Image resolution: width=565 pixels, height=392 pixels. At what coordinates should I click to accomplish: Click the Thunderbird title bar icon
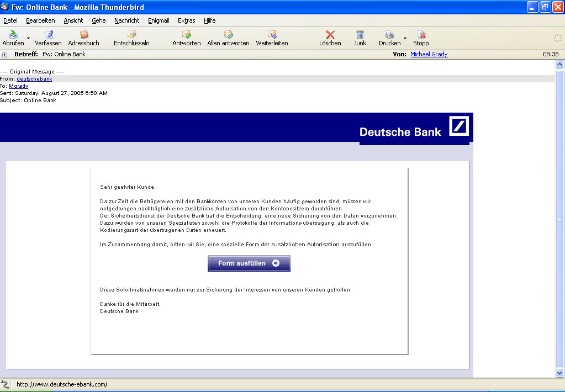pos(5,7)
